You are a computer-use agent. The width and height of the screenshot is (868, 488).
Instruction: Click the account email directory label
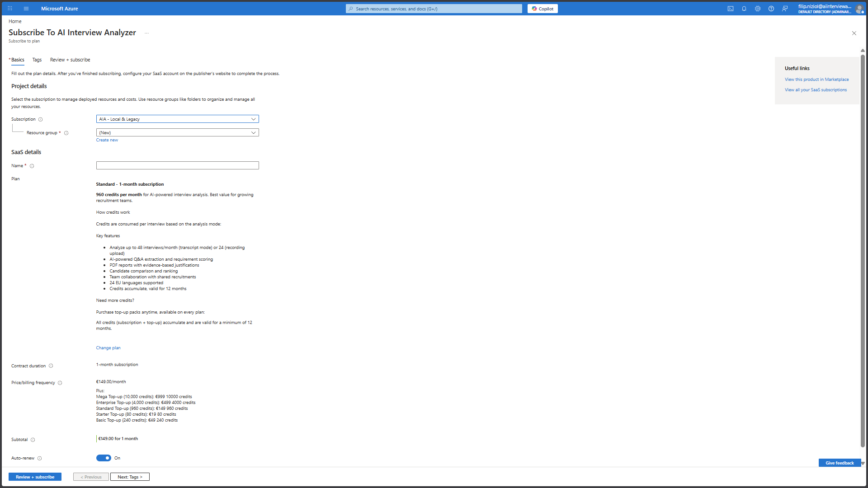point(825,9)
